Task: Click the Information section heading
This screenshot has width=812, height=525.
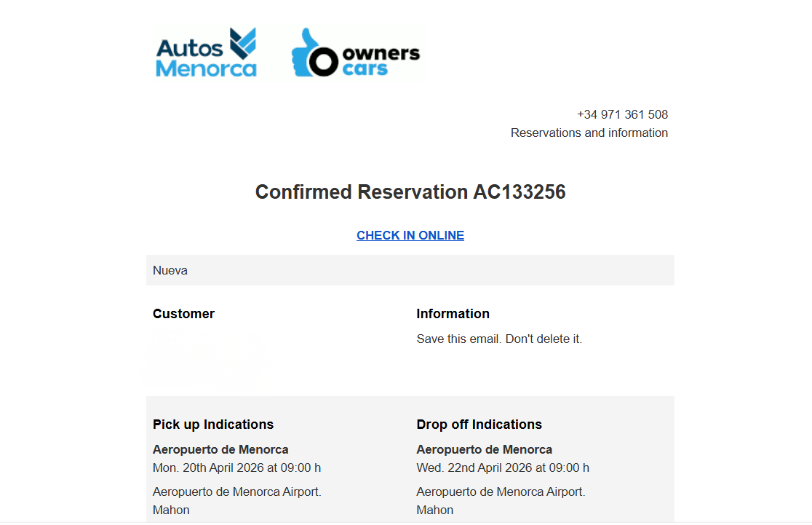Action: [x=453, y=314]
